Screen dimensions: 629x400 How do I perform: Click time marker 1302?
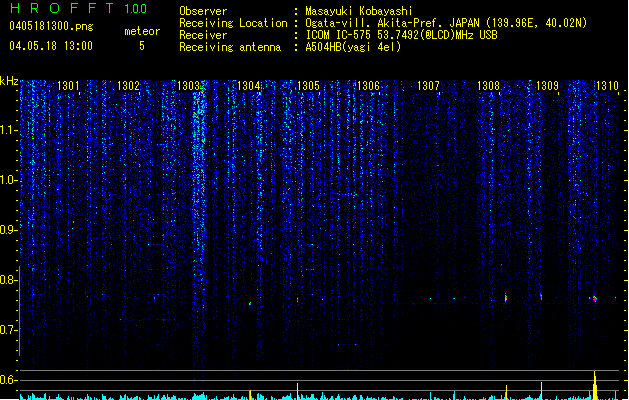(x=128, y=86)
